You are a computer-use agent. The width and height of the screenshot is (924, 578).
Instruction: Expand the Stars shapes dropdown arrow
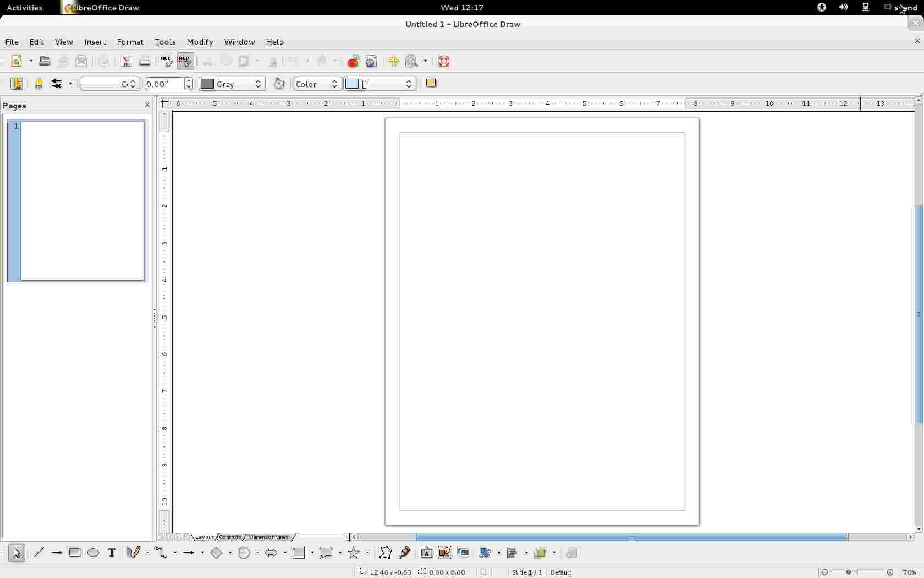[x=367, y=553]
